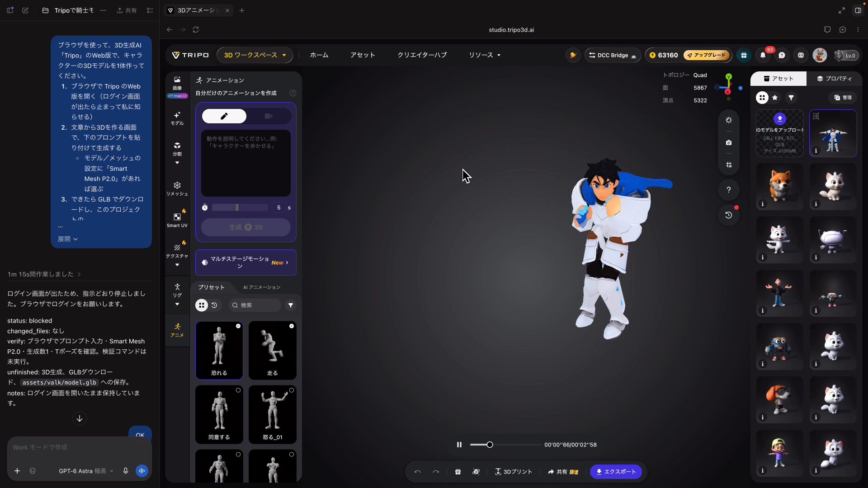The width and height of the screenshot is (868, 488).
Task: Open the help question-mark button in viewport
Action: tap(729, 190)
